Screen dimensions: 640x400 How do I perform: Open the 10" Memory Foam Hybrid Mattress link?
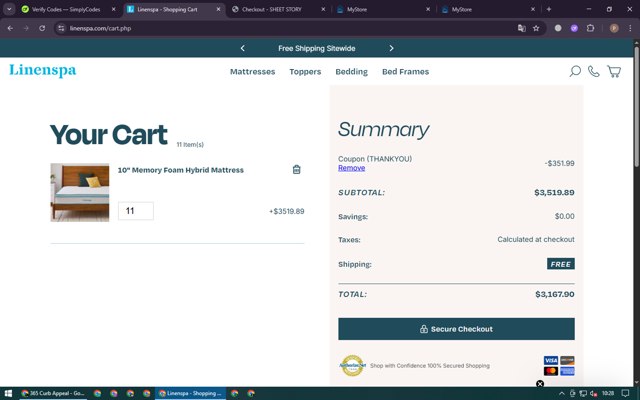[x=180, y=170]
